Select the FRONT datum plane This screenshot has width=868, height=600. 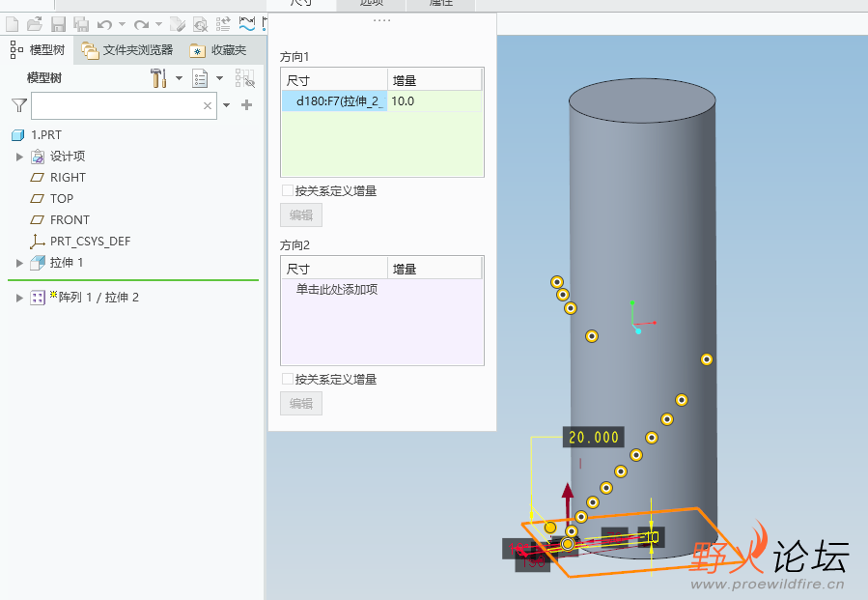[70, 220]
